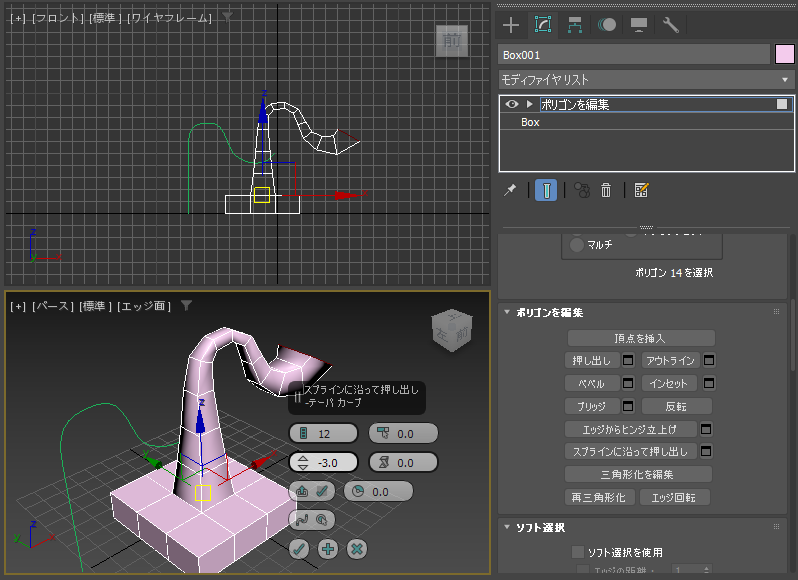Click the 反転 button

(x=676, y=407)
